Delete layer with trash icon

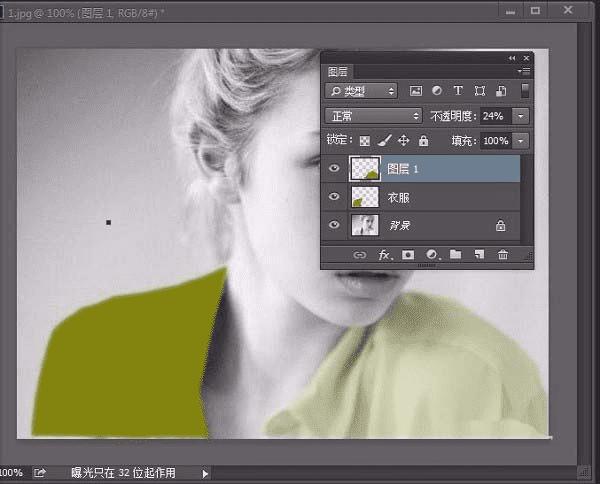point(503,254)
